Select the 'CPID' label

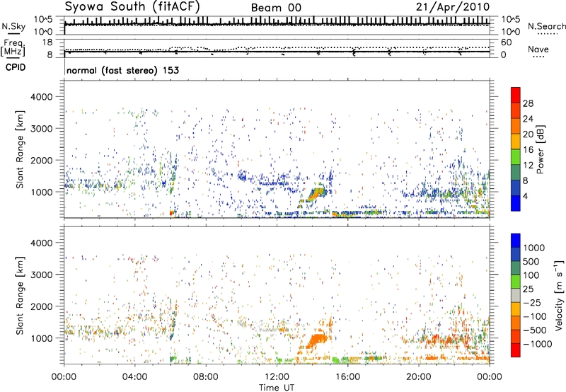pos(16,67)
